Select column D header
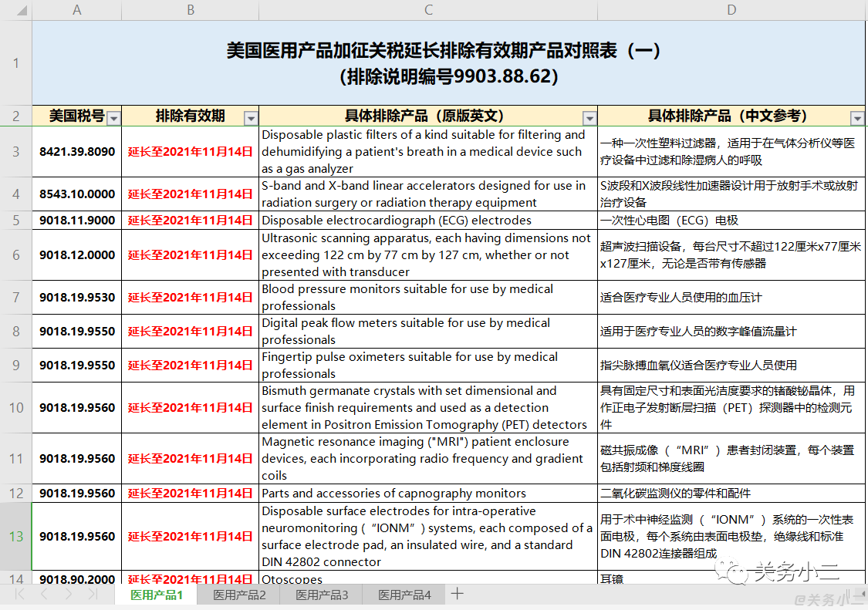 pyautogui.click(x=732, y=10)
